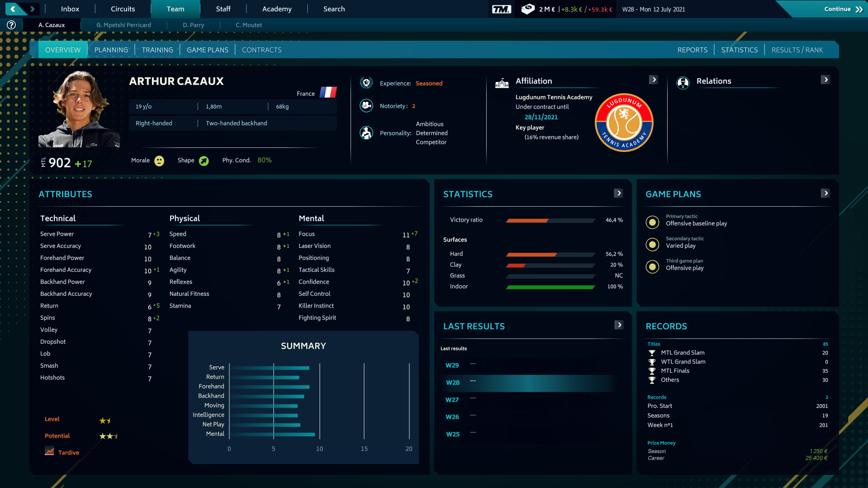Click the Tardive progression chart icon
This screenshot has height=488, width=868.
pos(49,451)
